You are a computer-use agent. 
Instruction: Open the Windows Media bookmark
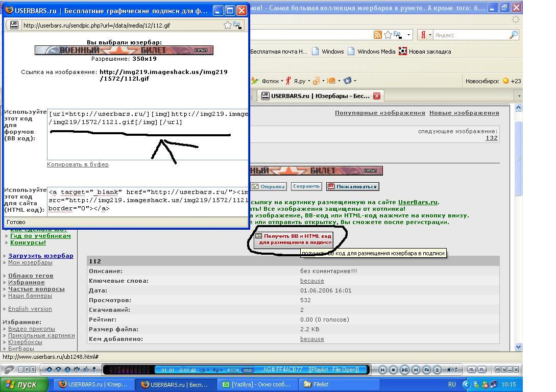[x=371, y=52]
